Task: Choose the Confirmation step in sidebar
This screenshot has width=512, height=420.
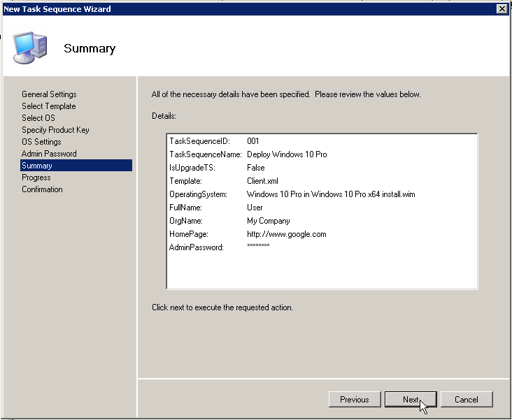Action: tap(42, 189)
